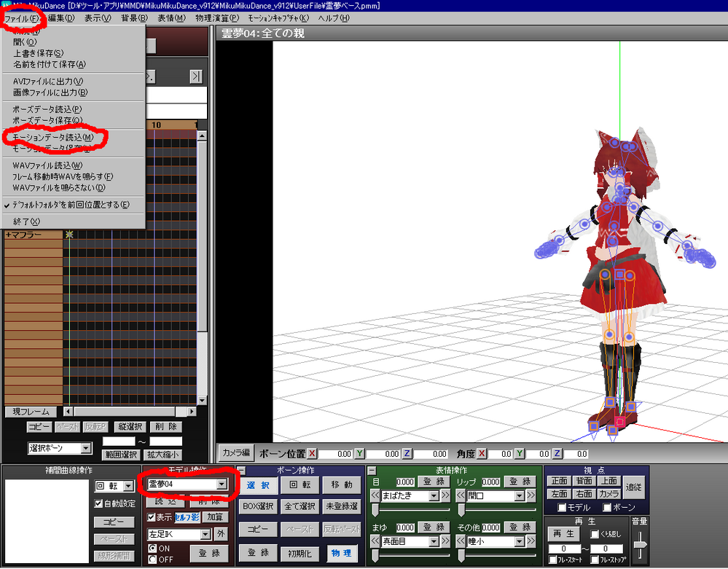Jump to last frame with the >| button
728x569 pixels.
click(x=196, y=76)
